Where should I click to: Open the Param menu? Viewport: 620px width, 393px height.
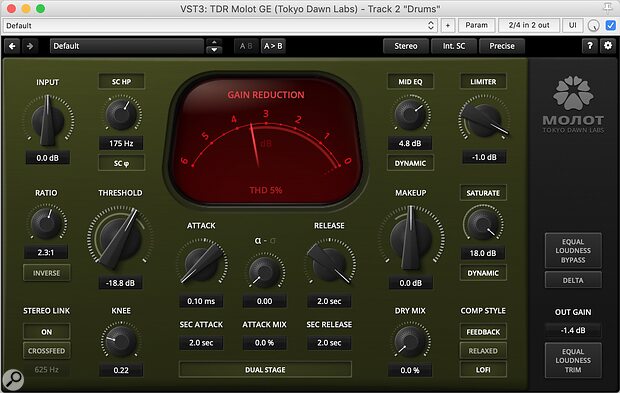tap(476, 25)
